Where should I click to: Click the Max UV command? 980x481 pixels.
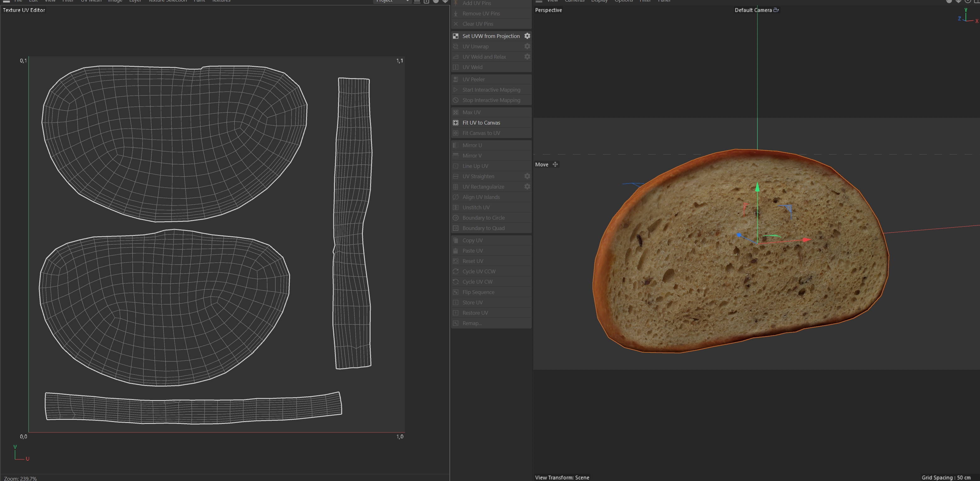point(471,113)
